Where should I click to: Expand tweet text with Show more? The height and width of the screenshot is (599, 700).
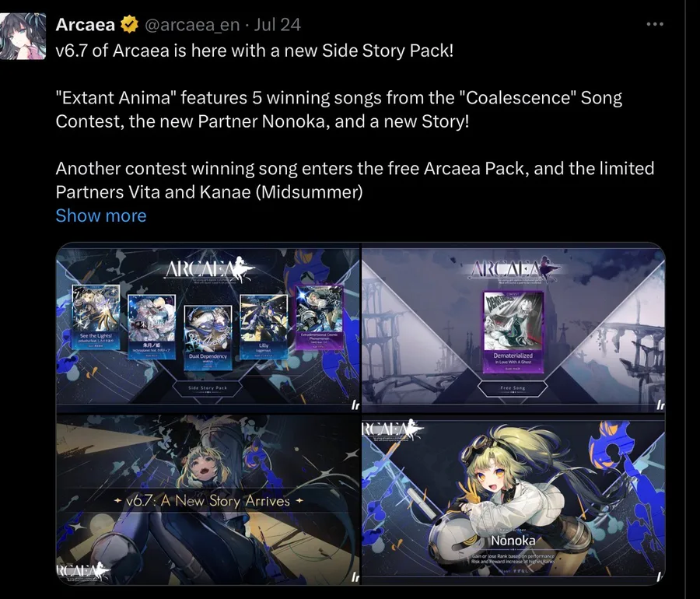[101, 215]
